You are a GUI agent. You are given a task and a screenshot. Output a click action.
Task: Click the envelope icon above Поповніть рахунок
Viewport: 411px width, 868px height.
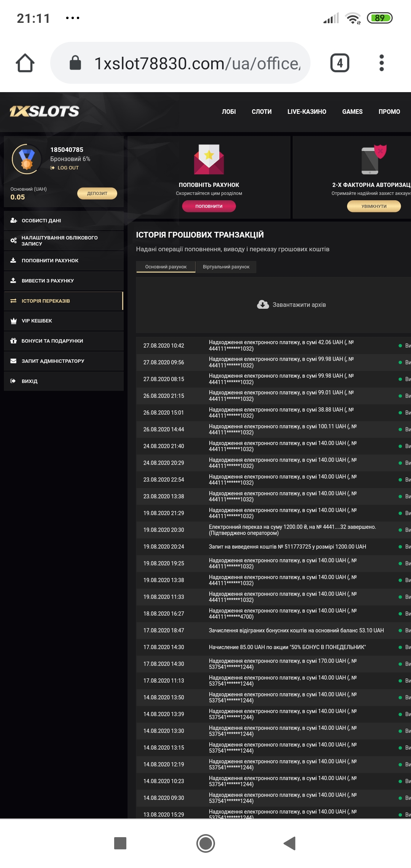[209, 159]
